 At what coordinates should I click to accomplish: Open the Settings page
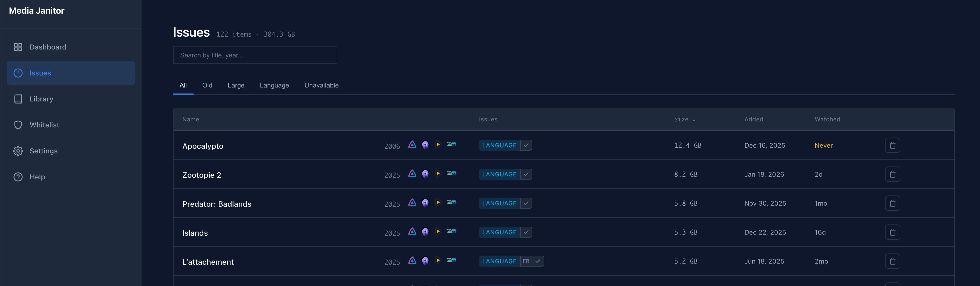point(43,151)
